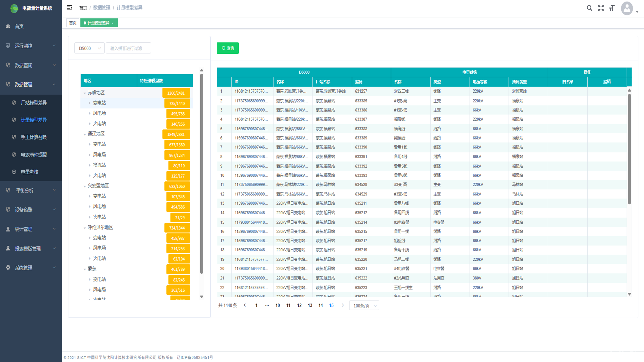Click the search magnifier icon in header
The height and width of the screenshot is (362, 644).
click(x=589, y=8)
